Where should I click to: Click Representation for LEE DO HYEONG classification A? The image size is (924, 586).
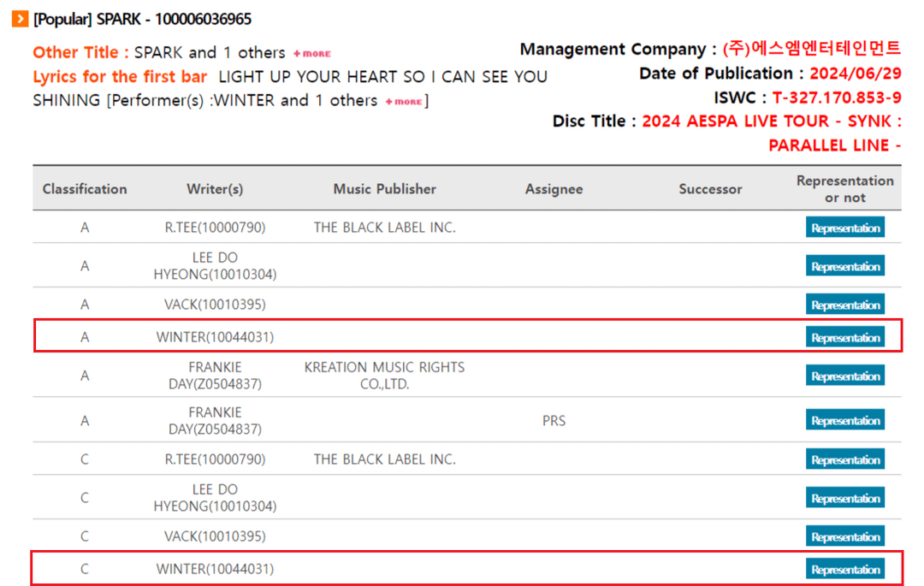tap(844, 266)
